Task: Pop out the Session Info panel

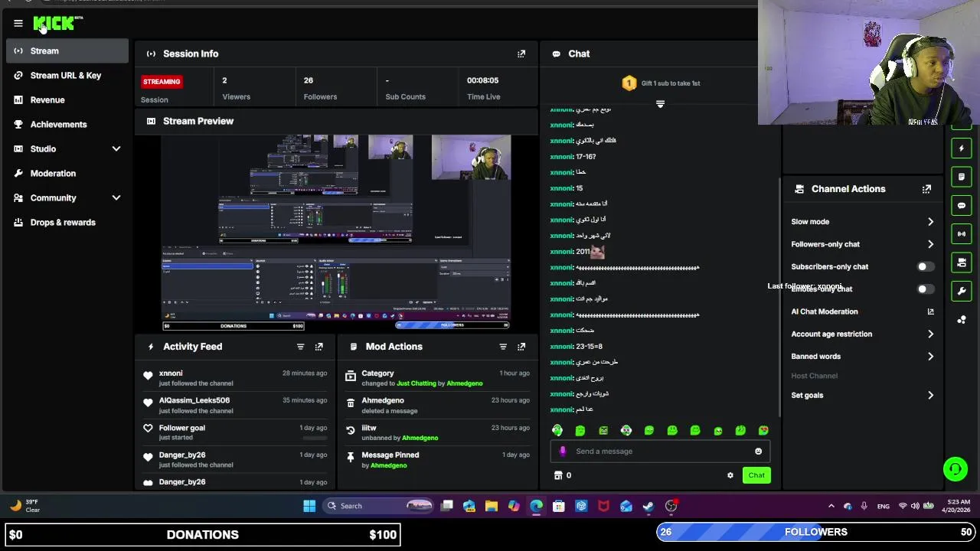Action: point(521,54)
